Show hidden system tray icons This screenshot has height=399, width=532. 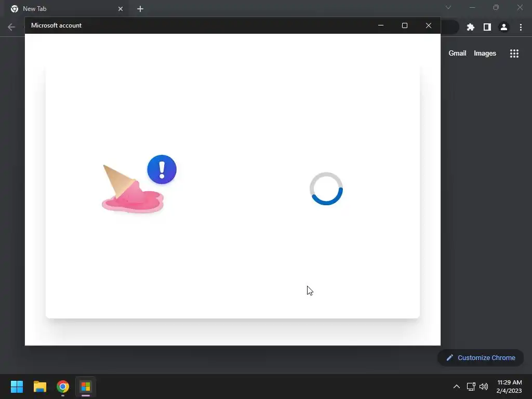(456, 387)
